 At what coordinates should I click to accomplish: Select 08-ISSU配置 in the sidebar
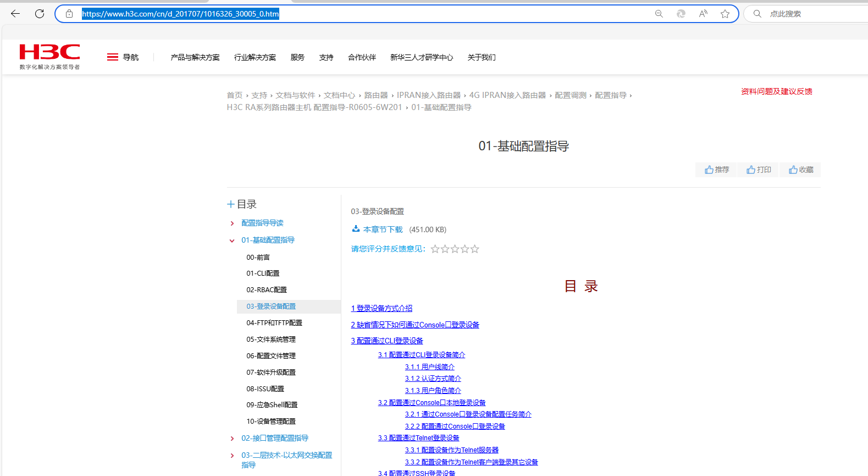coord(266,389)
